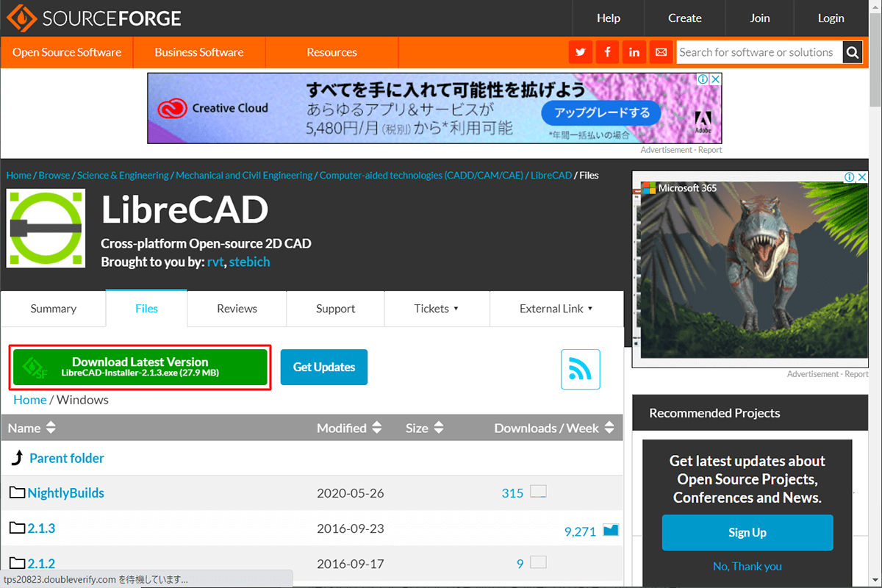Open the Support tab
The image size is (882, 588).
tap(336, 309)
